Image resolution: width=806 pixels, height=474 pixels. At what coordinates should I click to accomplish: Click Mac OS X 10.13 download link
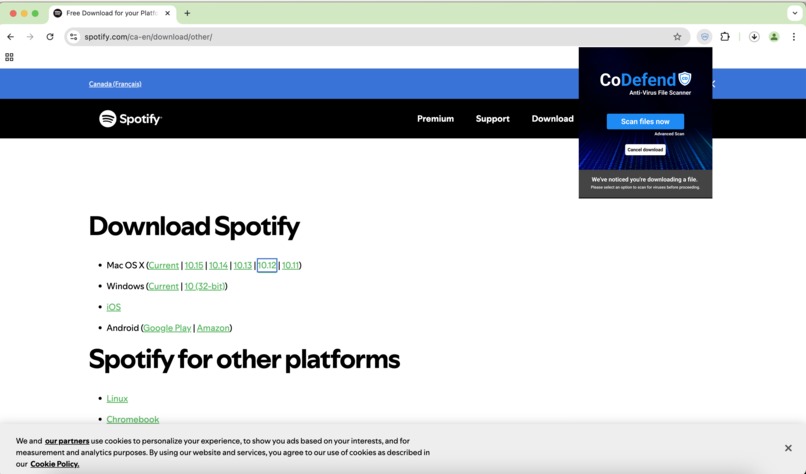pyautogui.click(x=243, y=265)
